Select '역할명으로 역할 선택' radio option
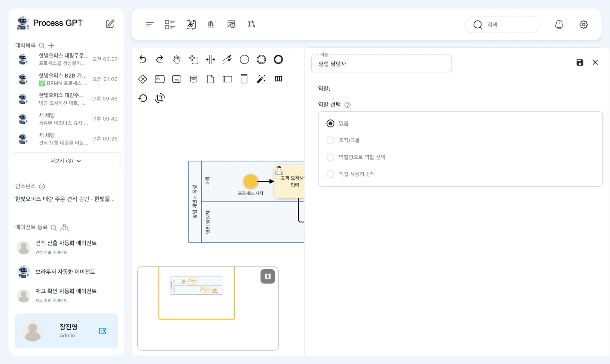Screen dimensions: 610x364 [x=331, y=157]
